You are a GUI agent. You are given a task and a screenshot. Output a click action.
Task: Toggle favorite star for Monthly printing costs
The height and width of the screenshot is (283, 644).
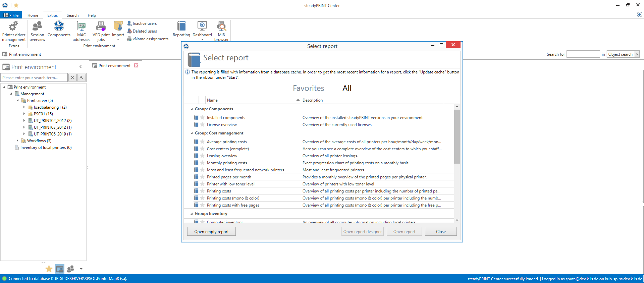202,163
